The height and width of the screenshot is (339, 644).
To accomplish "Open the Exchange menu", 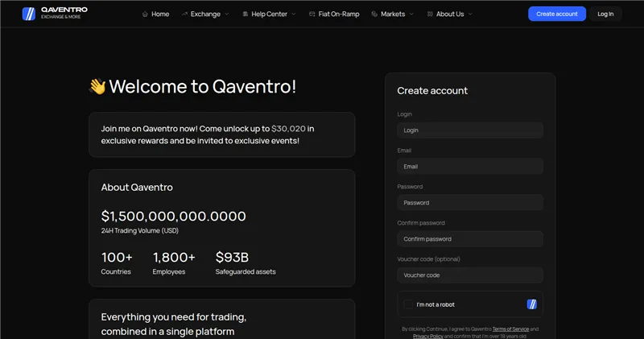I will pos(205,14).
